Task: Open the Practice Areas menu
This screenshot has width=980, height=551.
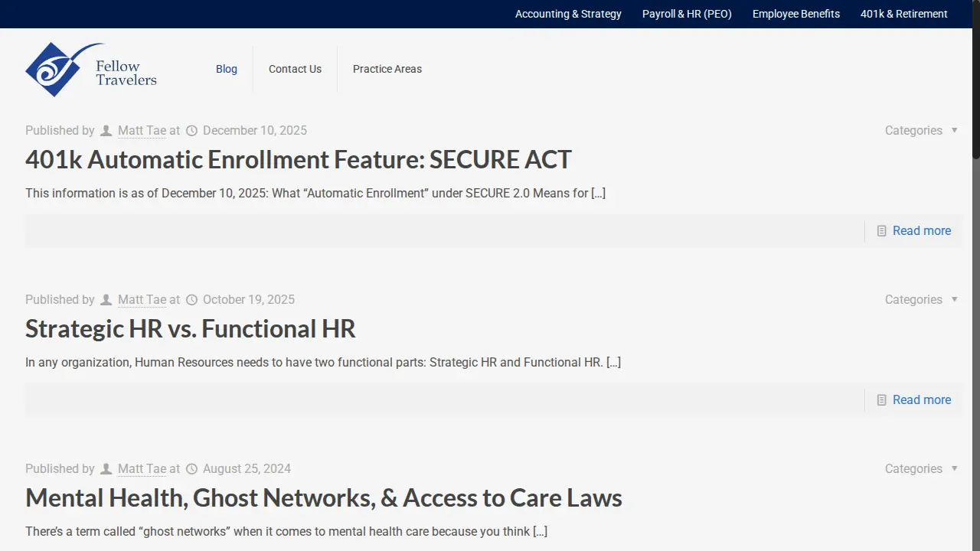Action: (x=387, y=69)
